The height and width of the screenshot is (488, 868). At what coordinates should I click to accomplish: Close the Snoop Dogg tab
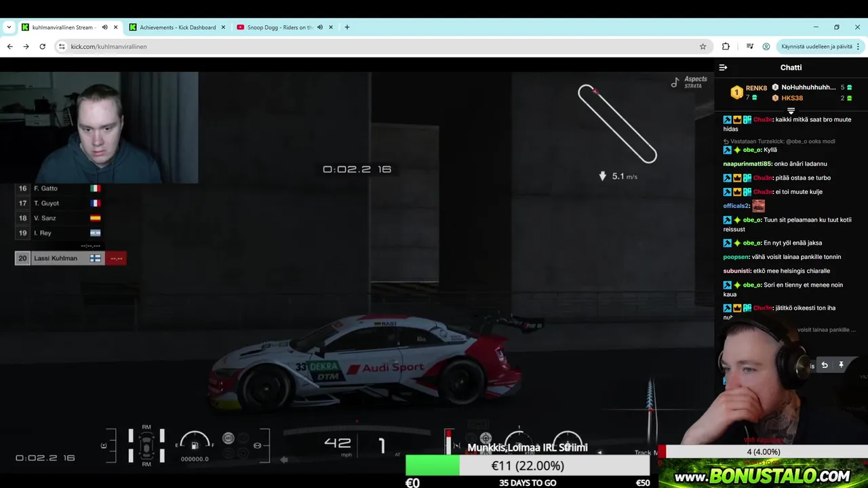click(331, 27)
